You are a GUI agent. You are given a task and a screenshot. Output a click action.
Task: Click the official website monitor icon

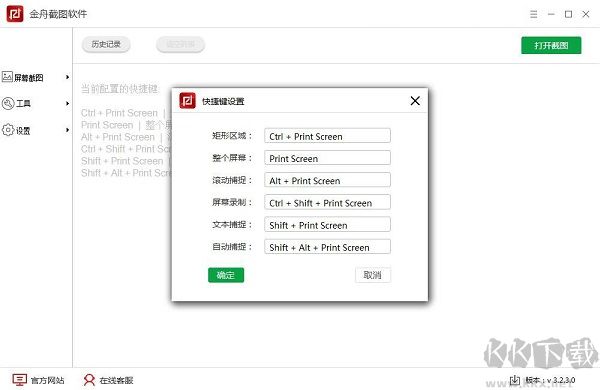[19, 380]
